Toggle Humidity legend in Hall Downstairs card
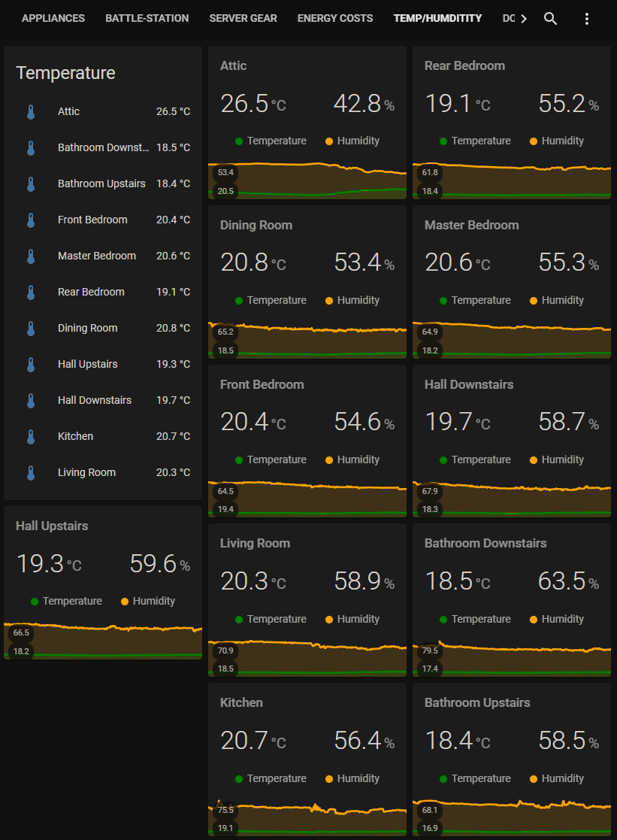The image size is (617, 840). point(557,459)
